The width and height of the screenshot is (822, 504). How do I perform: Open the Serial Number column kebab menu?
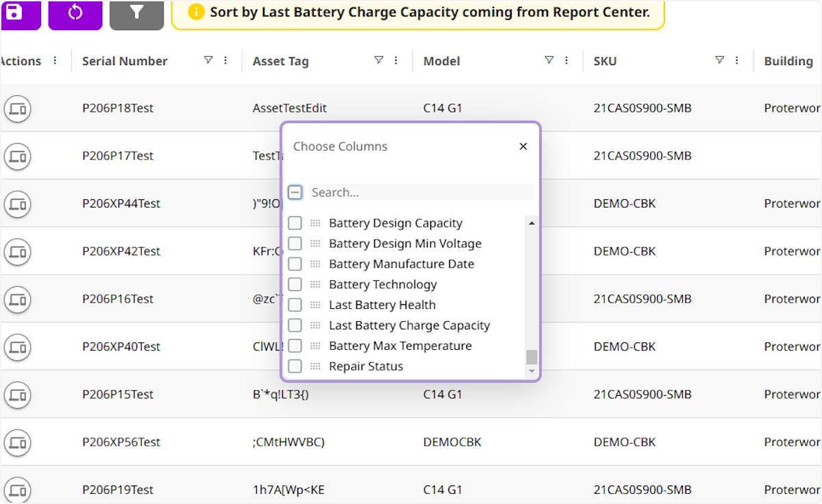[x=225, y=60]
